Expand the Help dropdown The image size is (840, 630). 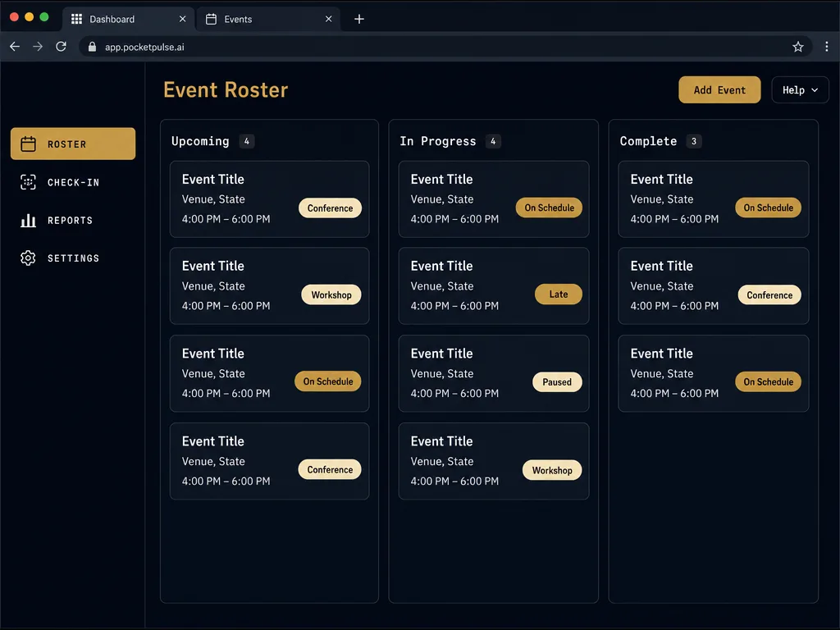[x=800, y=89]
